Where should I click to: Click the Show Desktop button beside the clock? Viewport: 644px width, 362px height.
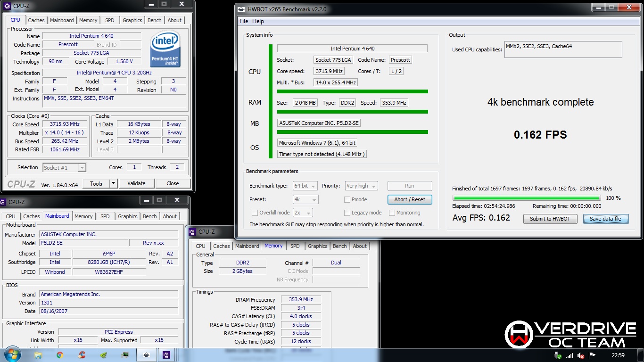coord(641,355)
